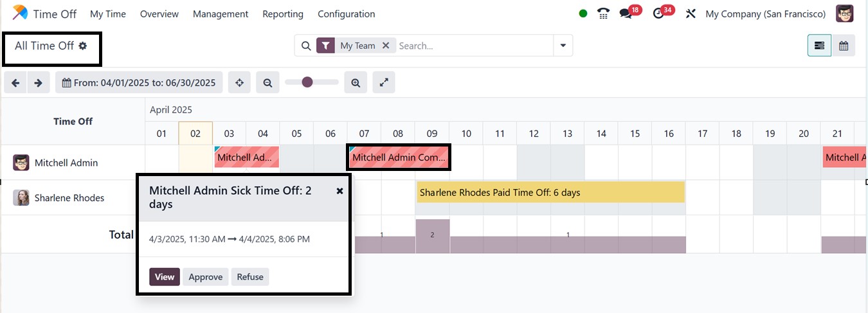Refuse the sick time off request
The height and width of the screenshot is (313, 868).
250,277
